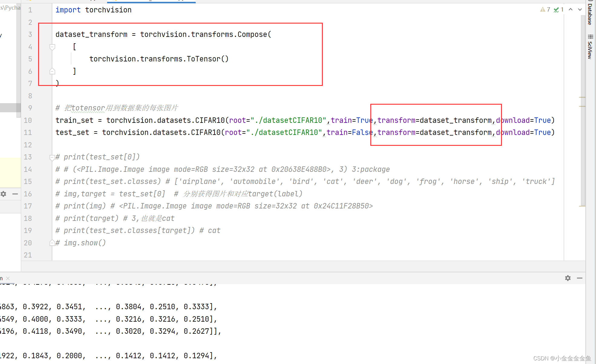Viewport: 596px width, 364px height.
Task: Click line number 3 in gutter
Action: click(x=30, y=34)
